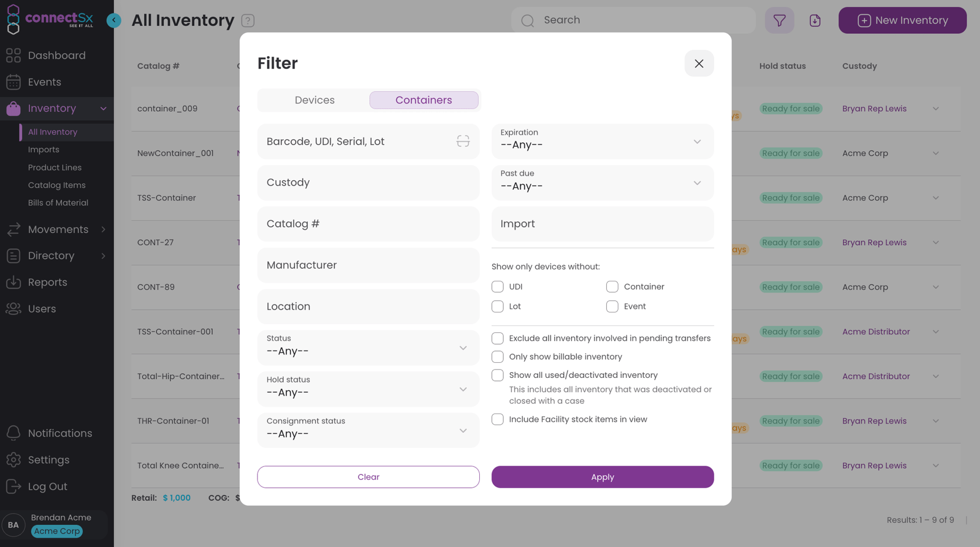Click the Users icon in the sidebar
The image size is (980, 547).
click(14, 308)
